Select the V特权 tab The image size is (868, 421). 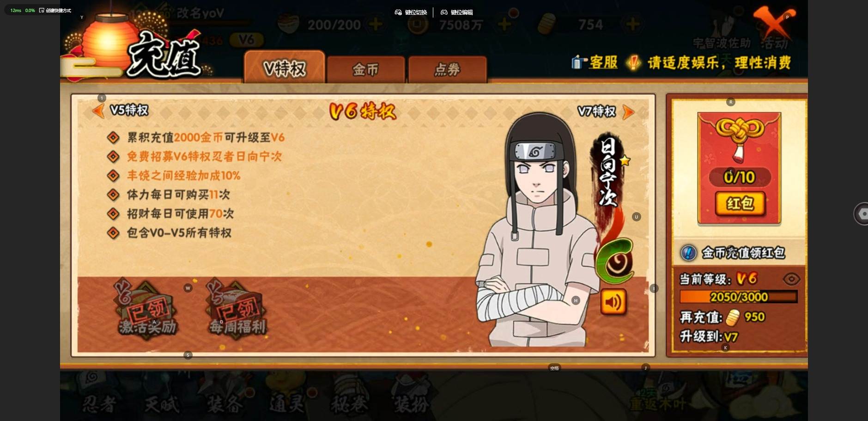pos(285,67)
